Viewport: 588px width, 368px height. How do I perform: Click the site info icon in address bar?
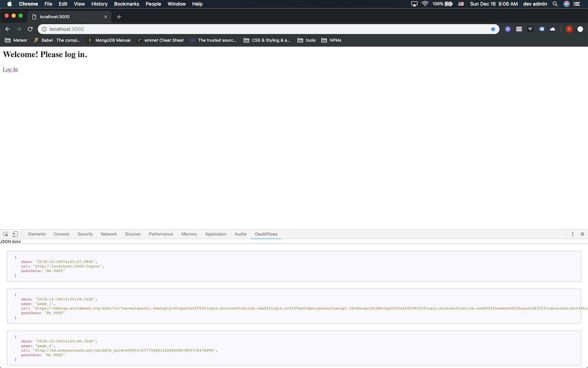tap(44, 29)
